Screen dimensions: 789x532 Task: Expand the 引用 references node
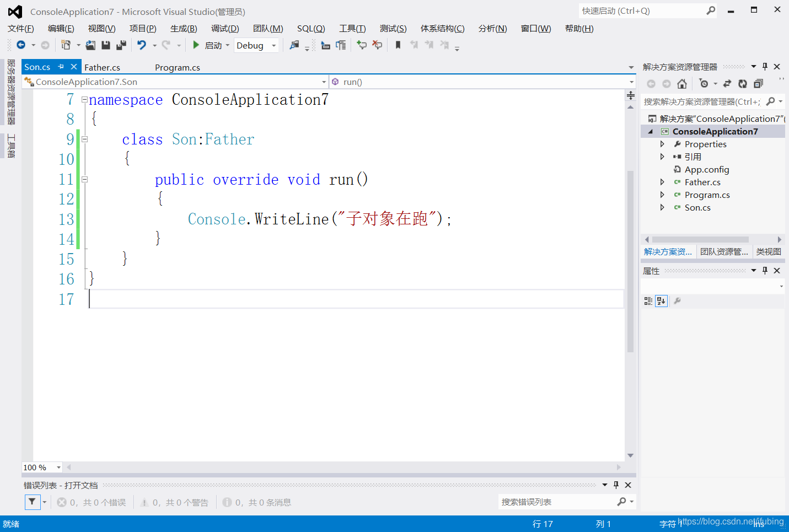(662, 157)
